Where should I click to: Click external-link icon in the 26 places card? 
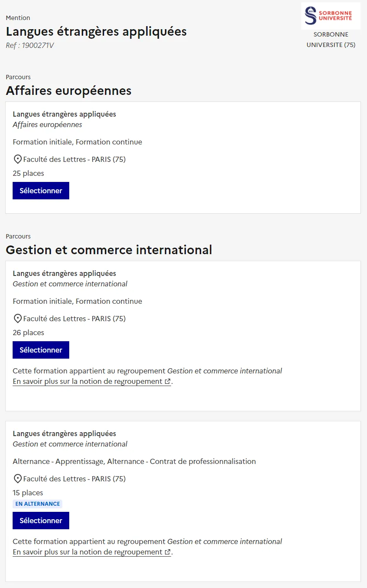pyautogui.click(x=168, y=382)
